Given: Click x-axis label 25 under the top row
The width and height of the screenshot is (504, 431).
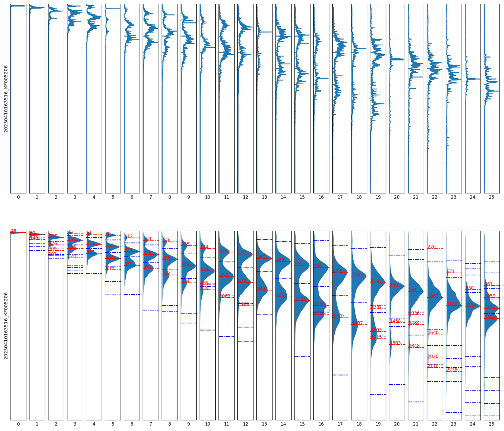Looking at the screenshot, I should pyautogui.click(x=491, y=197).
